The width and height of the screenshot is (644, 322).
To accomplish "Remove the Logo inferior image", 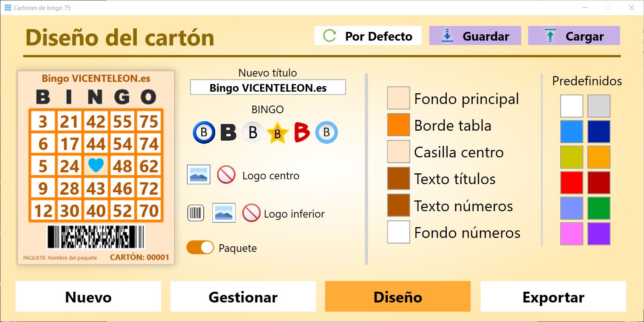I will coord(251,213).
